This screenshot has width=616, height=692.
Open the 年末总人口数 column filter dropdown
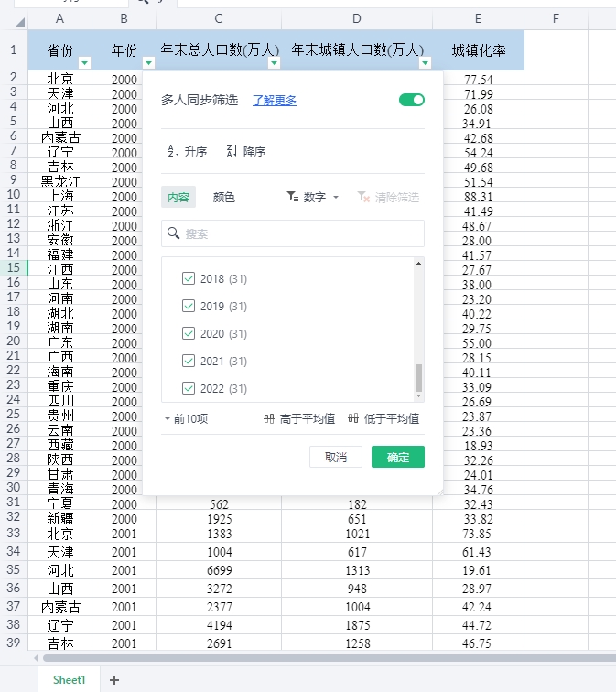click(x=274, y=63)
